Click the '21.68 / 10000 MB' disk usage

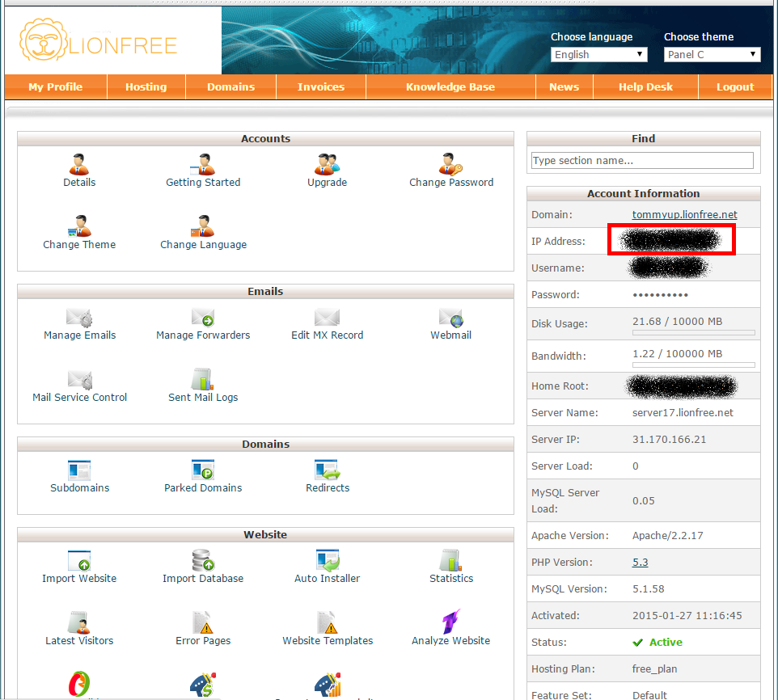point(677,321)
